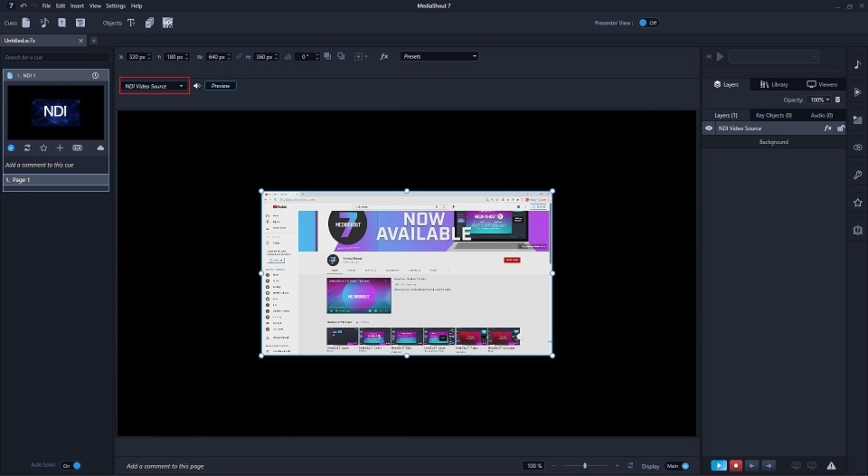Screen dimensions: 868x476
Task: Open the Opacity 100% dropdown
Action: 820,100
